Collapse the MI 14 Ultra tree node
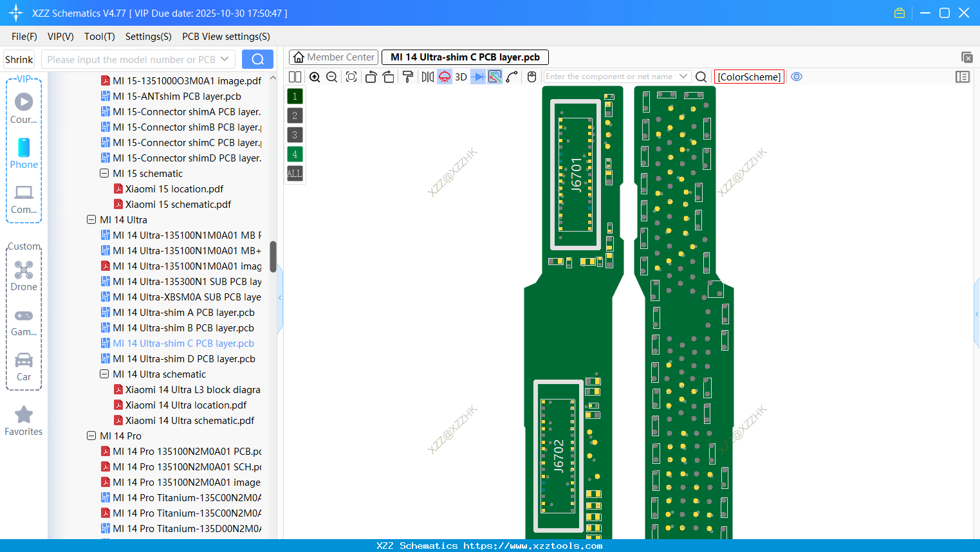 coord(91,219)
